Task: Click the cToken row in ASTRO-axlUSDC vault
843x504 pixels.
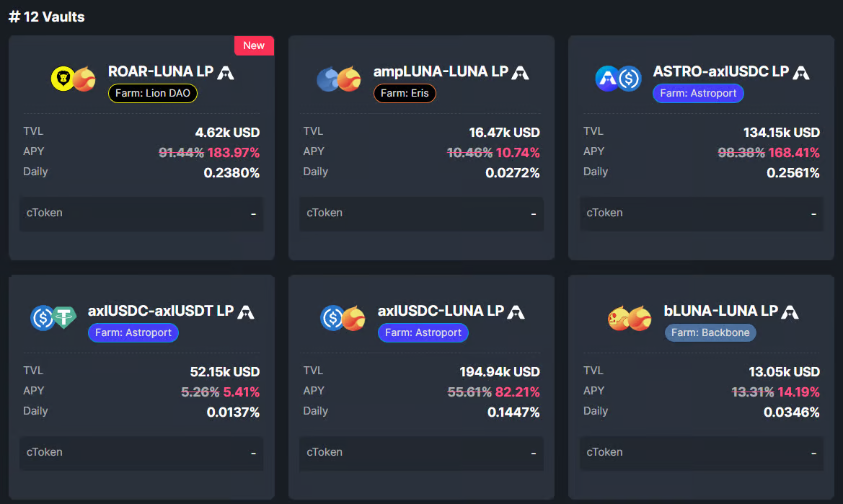Action: click(x=702, y=213)
